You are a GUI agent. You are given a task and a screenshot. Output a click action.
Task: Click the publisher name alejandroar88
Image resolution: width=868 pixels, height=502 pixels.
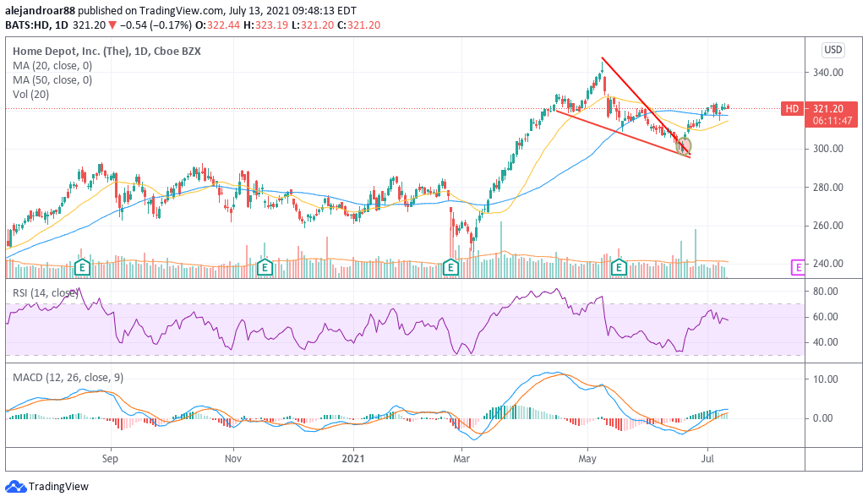[40, 10]
